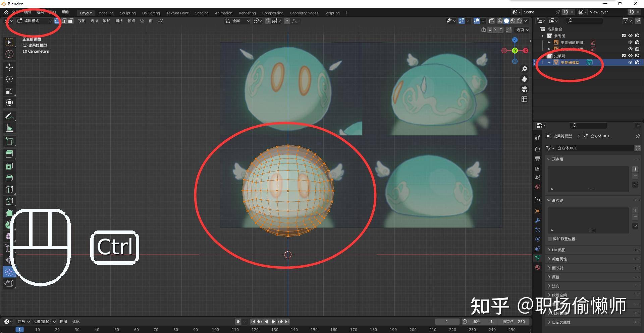Click the play animation button
The height and width of the screenshot is (333, 644).
tap(273, 322)
